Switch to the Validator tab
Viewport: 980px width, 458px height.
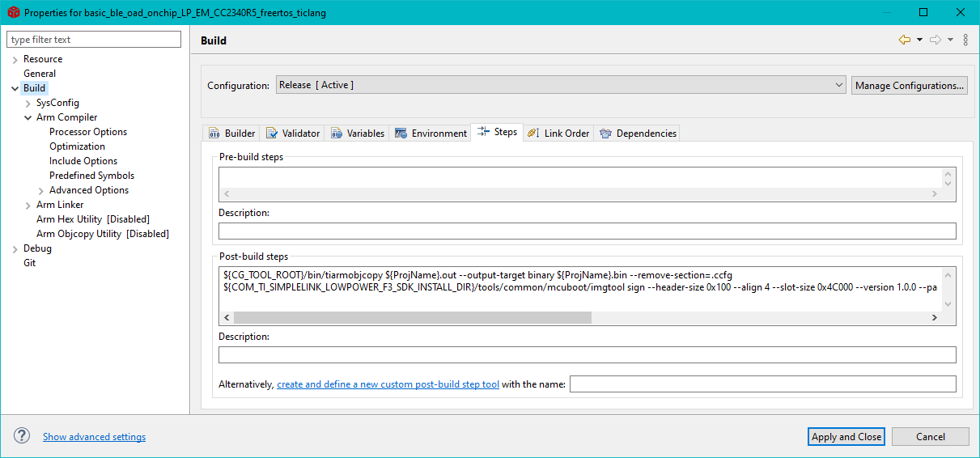293,134
